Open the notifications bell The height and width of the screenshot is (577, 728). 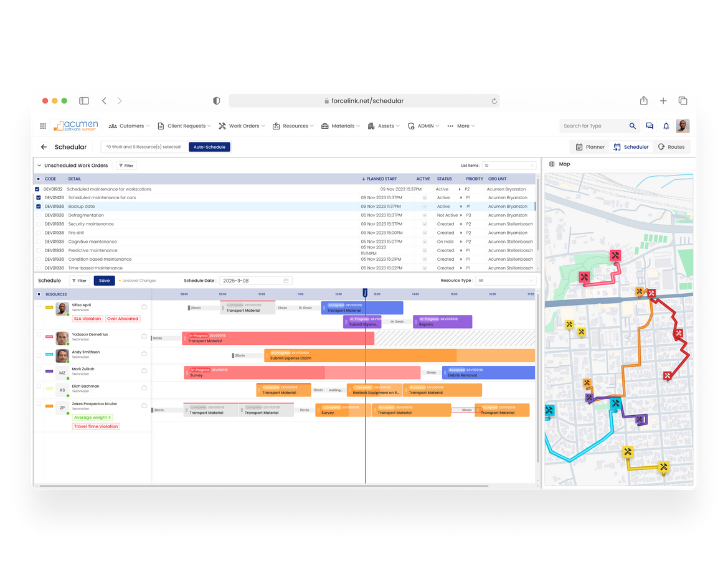tap(666, 126)
